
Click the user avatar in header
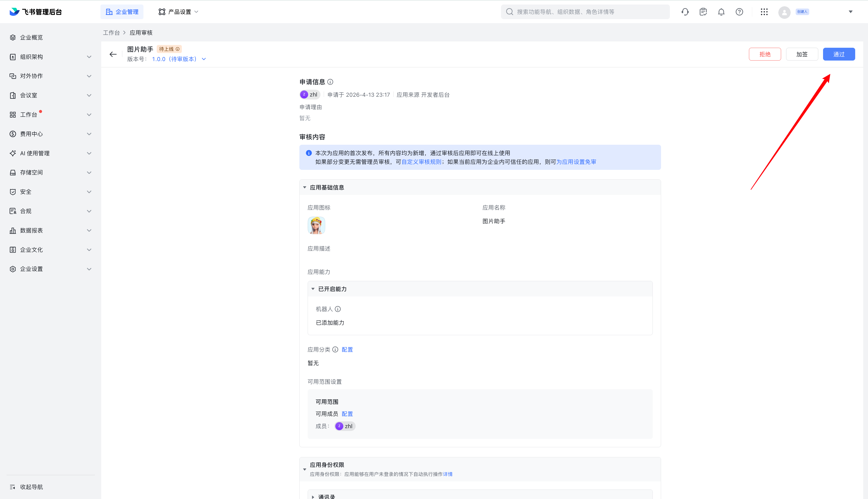point(784,12)
